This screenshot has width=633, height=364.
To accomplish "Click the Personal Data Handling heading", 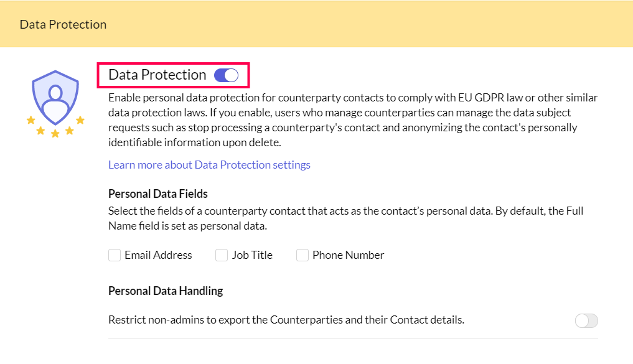I will [x=166, y=291].
